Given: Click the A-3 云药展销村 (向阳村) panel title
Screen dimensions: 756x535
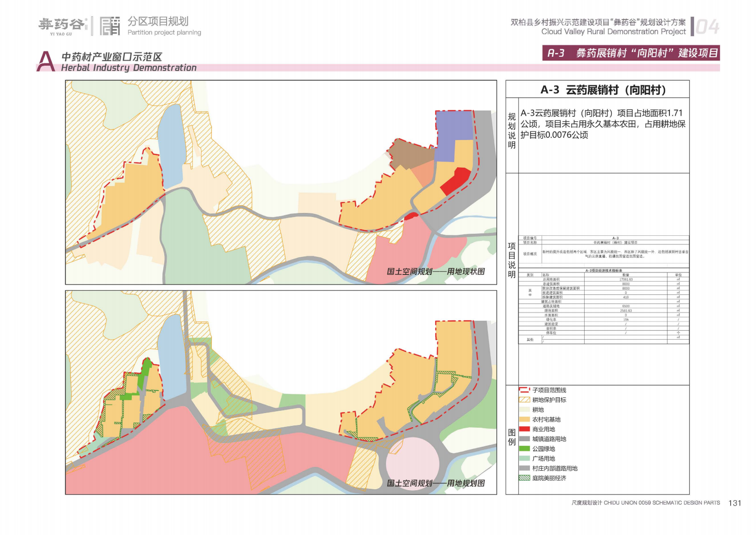Looking at the screenshot, I should 603,90.
